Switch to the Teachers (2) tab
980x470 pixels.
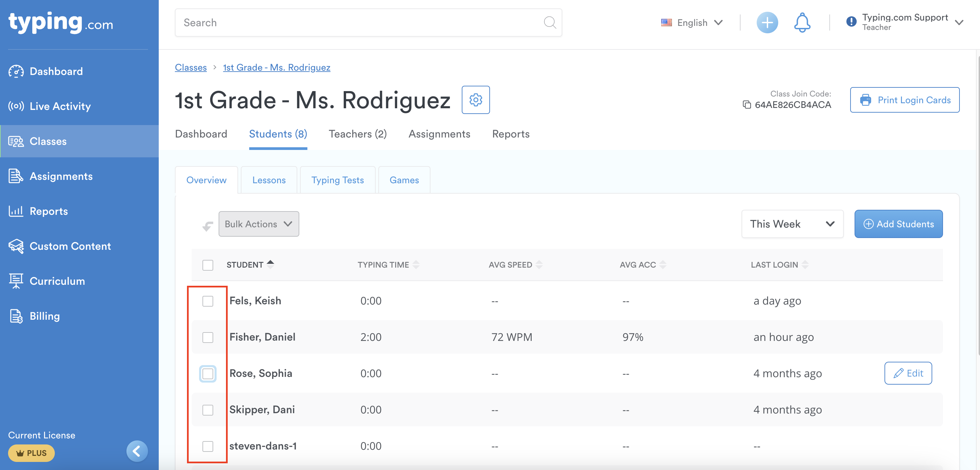357,134
